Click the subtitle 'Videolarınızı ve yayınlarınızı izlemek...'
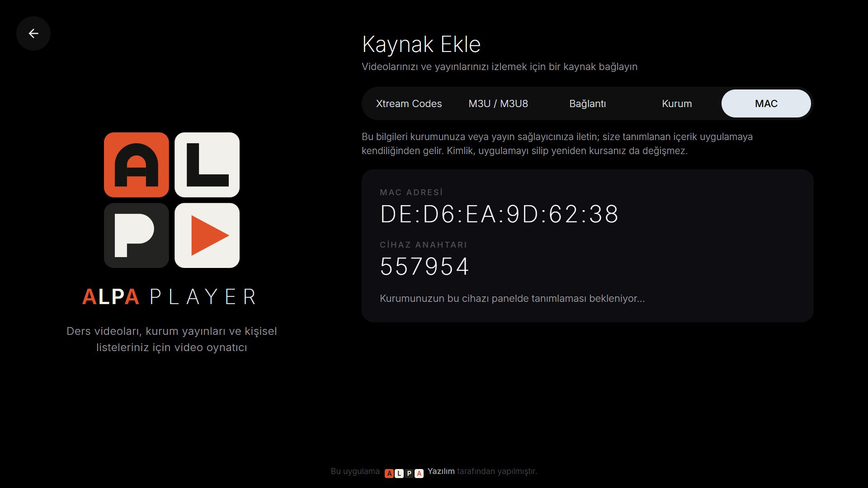 pyautogui.click(x=500, y=66)
